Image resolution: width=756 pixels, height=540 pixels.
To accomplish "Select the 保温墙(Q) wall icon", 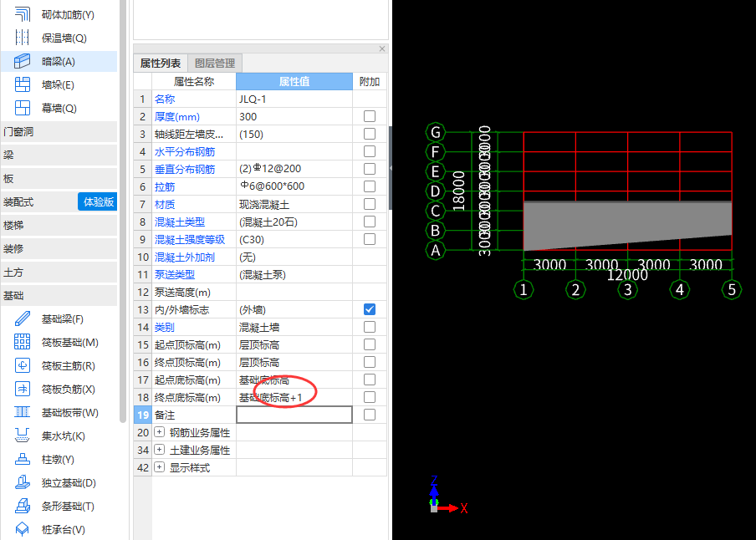I will click(x=23, y=38).
